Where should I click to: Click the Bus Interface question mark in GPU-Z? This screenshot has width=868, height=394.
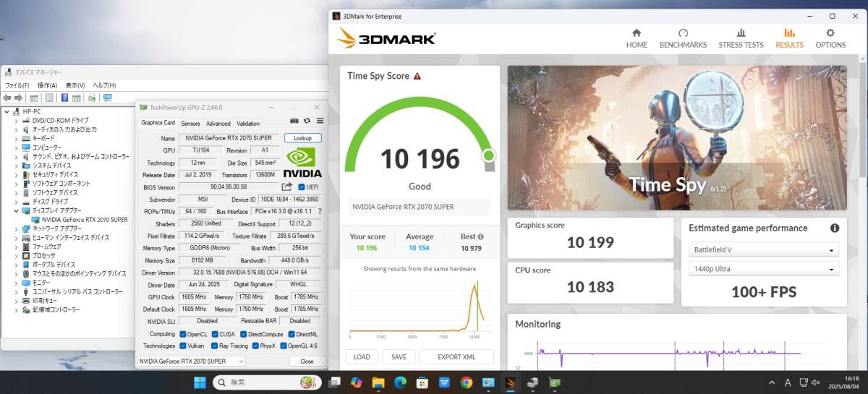[319, 211]
